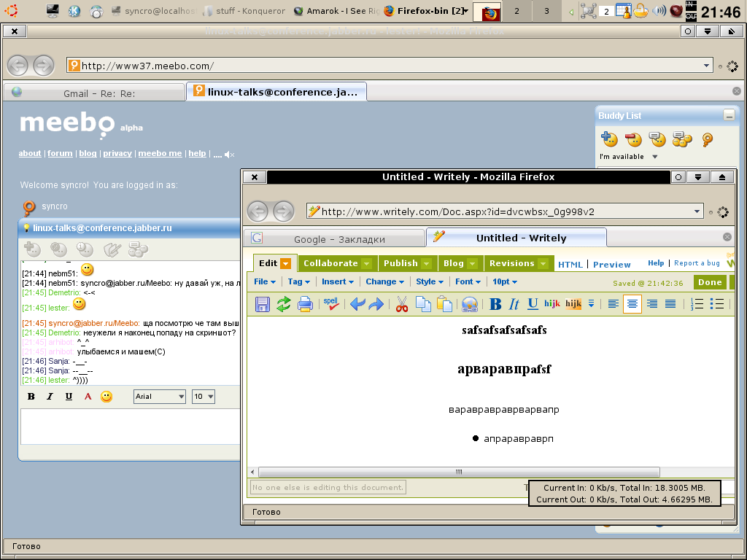Switch to Google - Закладки browser tab
Viewport: 747px width, 560px height.
334,238
